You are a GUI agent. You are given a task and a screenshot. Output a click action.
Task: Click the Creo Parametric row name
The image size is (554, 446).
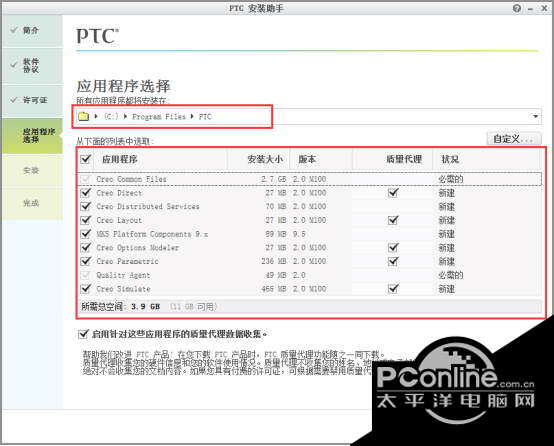(127, 261)
